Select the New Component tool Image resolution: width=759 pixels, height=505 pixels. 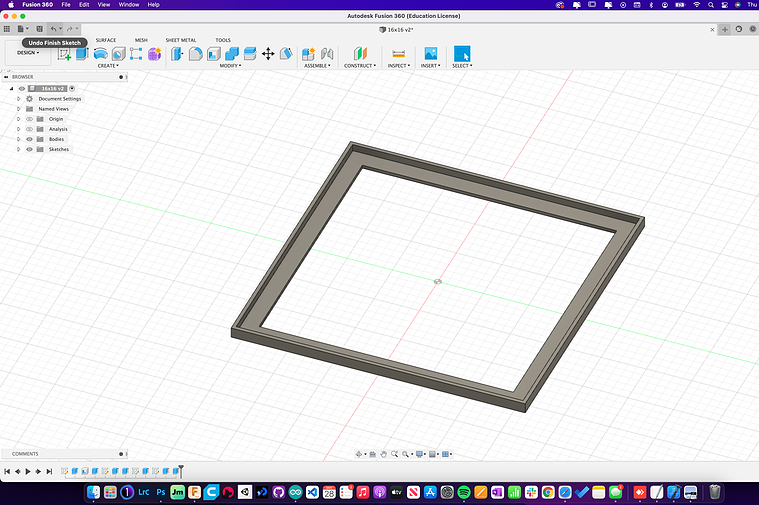(x=308, y=54)
